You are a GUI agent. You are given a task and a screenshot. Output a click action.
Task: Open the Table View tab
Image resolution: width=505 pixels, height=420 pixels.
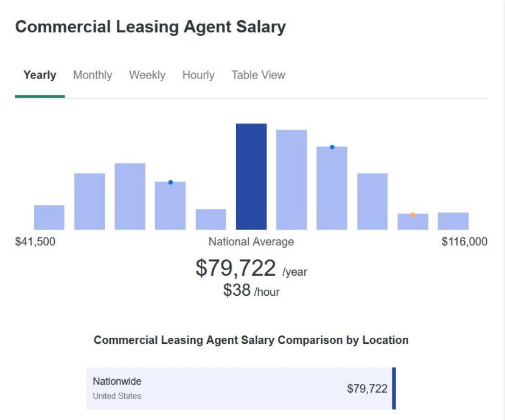[x=258, y=74]
